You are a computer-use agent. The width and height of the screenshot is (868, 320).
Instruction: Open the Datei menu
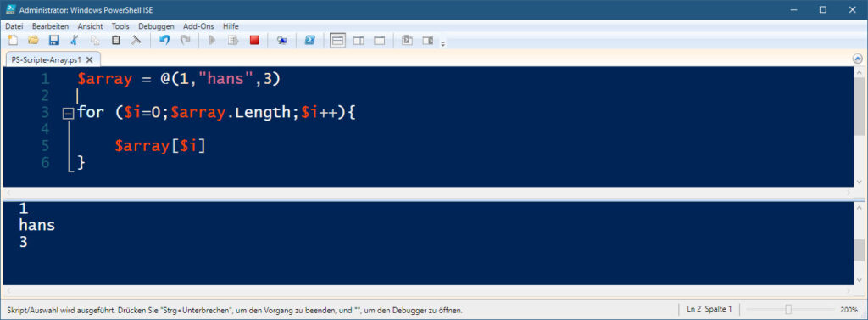[14, 26]
